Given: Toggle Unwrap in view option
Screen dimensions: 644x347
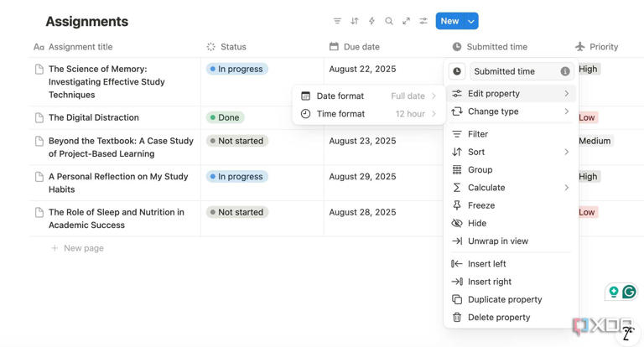Looking at the screenshot, I should [511, 241].
